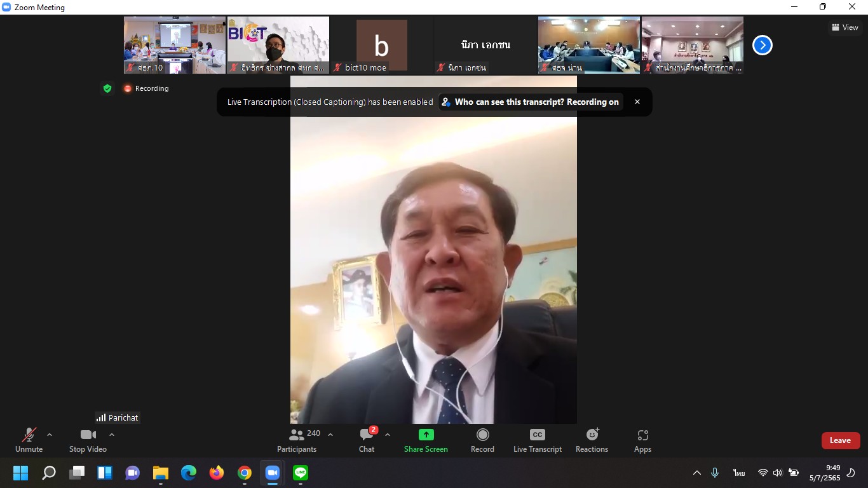Open the Reactions menu

[592, 440]
